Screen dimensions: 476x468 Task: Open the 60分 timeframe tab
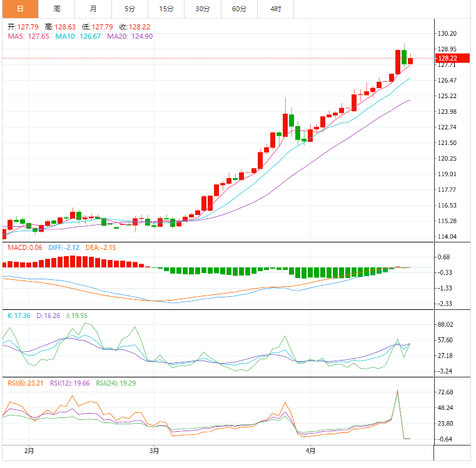(x=239, y=9)
